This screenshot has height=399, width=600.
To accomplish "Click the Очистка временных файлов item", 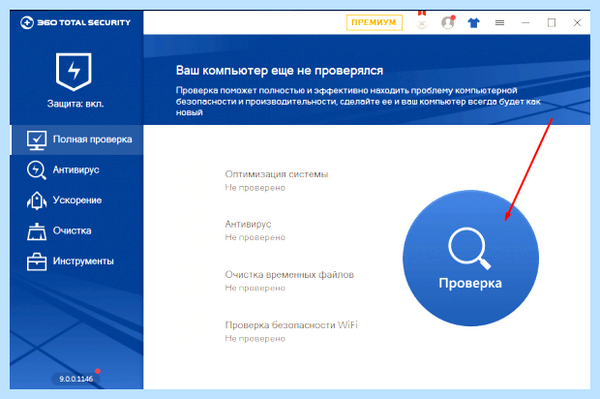I will click(289, 275).
